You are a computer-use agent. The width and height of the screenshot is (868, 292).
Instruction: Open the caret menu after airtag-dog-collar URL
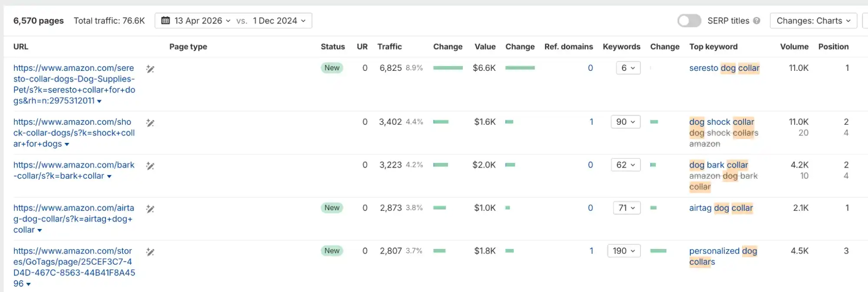tap(40, 230)
